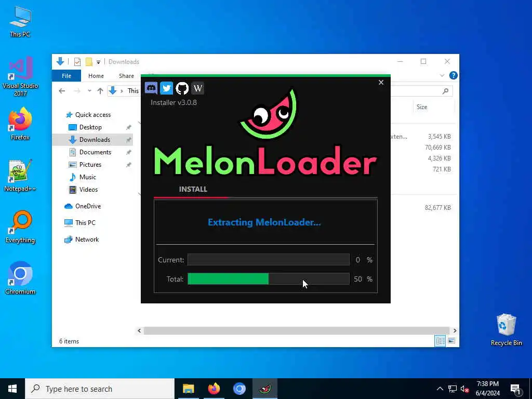Open Recycle Bin desktop icon
The image size is (532, 399).
(x=506, y=330)
